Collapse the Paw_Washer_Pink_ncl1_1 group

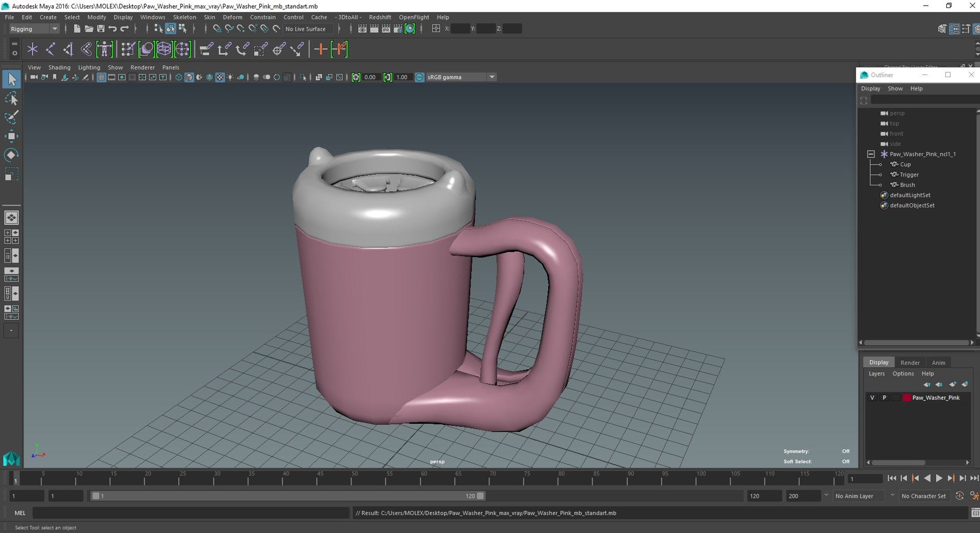(x=871, y=154)
